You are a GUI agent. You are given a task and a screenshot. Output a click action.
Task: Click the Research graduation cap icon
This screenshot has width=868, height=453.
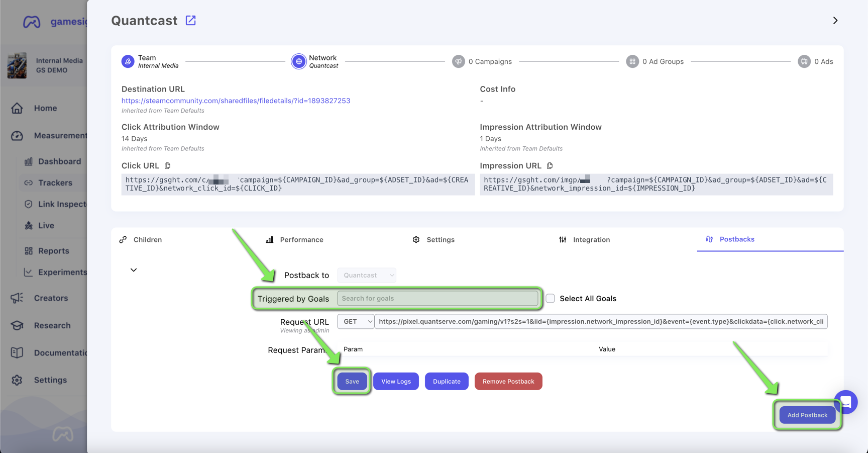point(17,326)
